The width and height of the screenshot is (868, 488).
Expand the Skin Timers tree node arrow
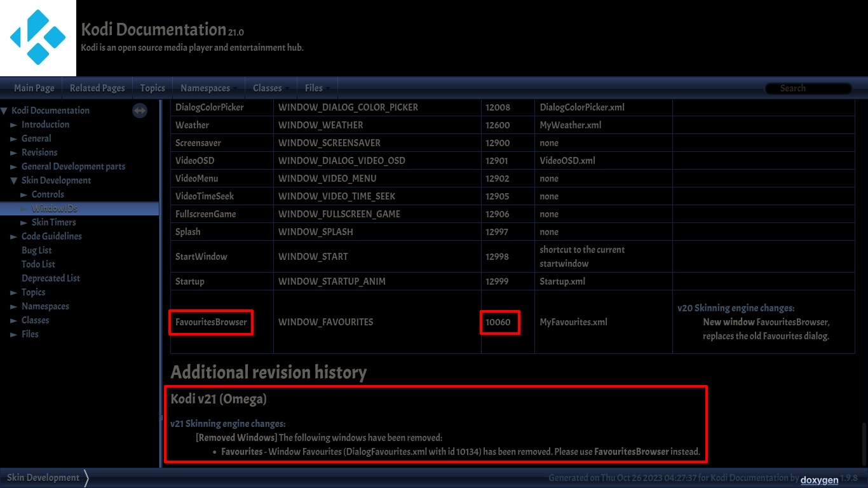(x=24, y=222)
